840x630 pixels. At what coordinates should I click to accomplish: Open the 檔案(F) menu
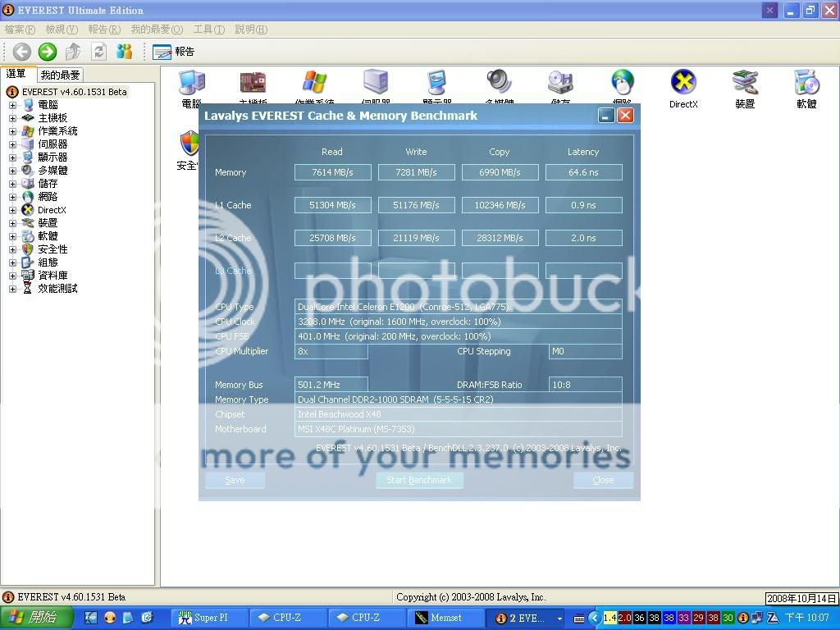point(20,30)
